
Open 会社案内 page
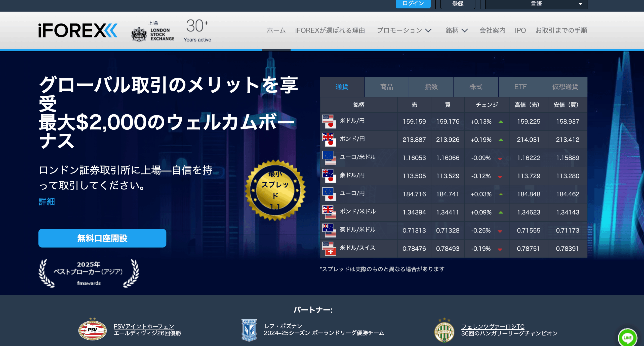tap(492, 30)
